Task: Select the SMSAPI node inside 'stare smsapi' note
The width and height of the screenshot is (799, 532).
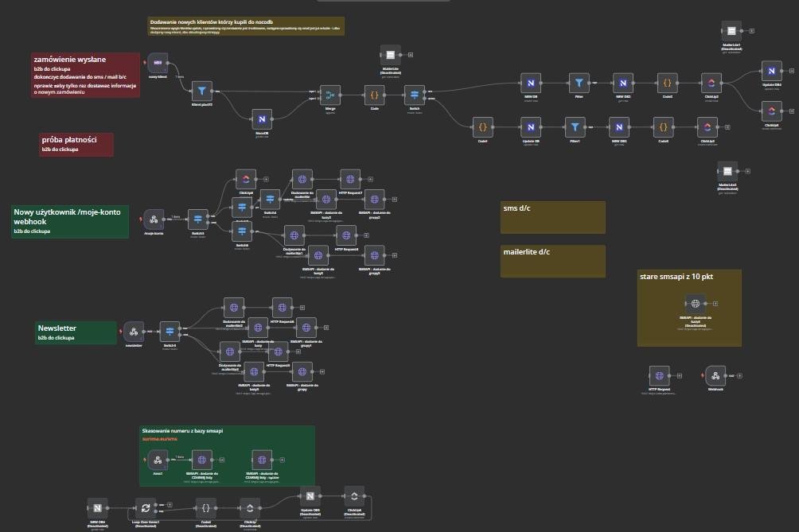Action: pyautogui.click(x=695, y=304)
